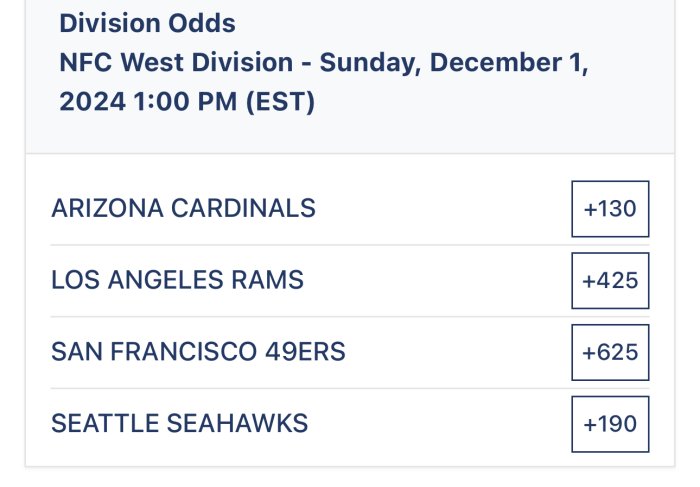Click the SEATTLE SEAHAWKS team label
The width and height of the screenshot is (700, 487).
point(179,423)
